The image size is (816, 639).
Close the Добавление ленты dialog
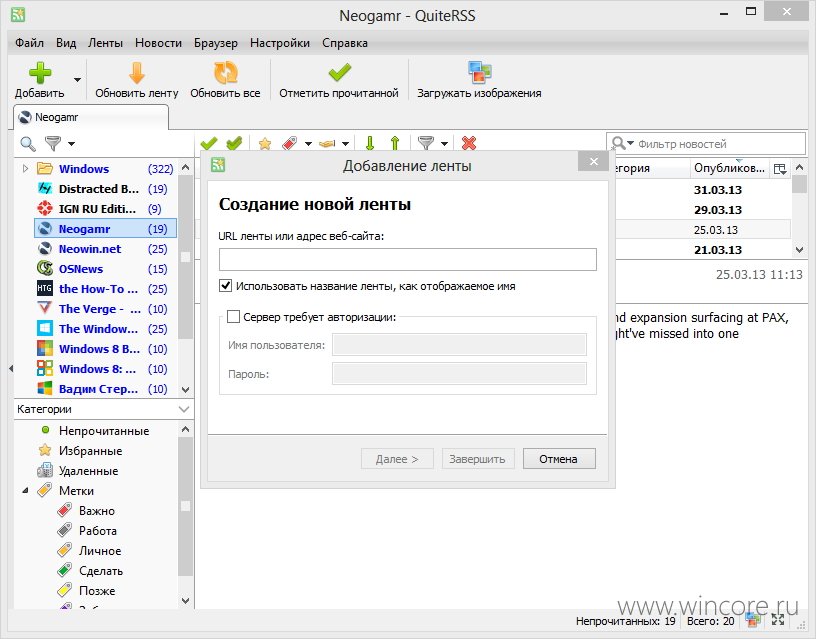(x=593, y=161)
